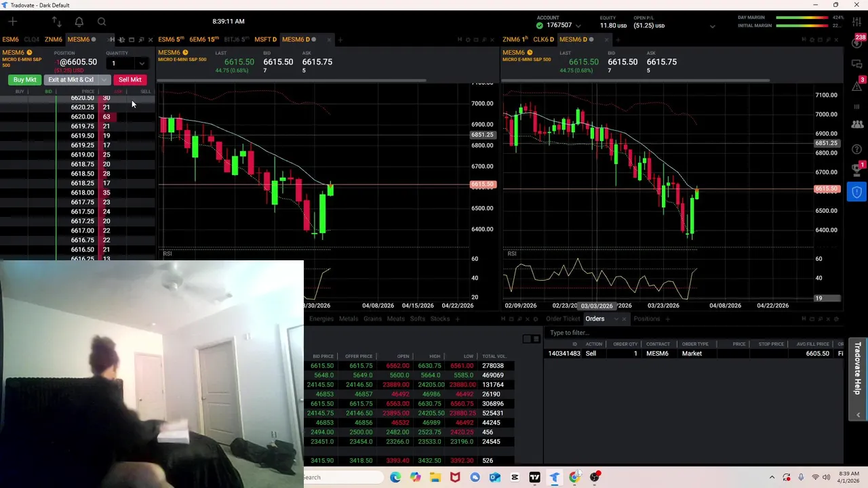Click the plus add-module icon in top bar
The image size is (868, 488).
(x=13, y=22)
